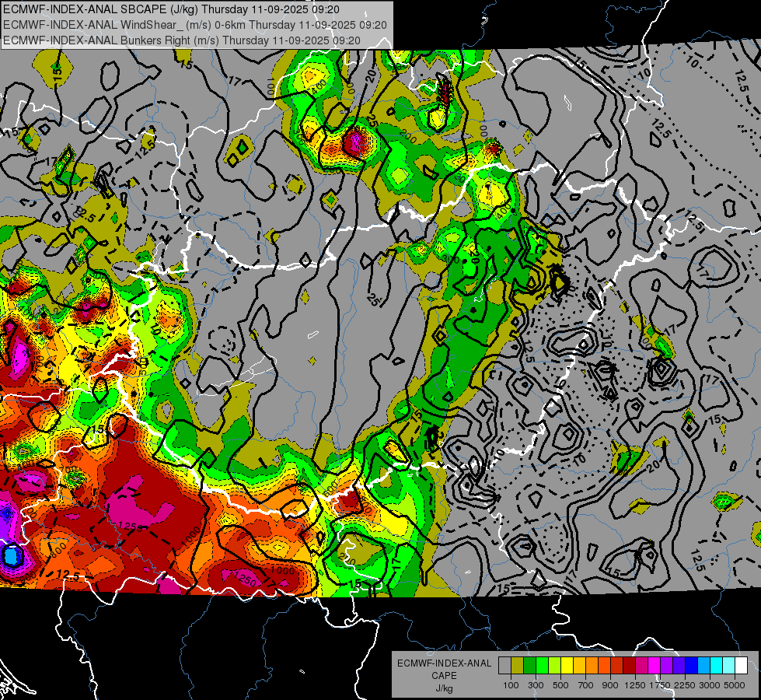Click the dark green legend swatch before 300
Screen dimensions: 761x700
click(529, 666)
